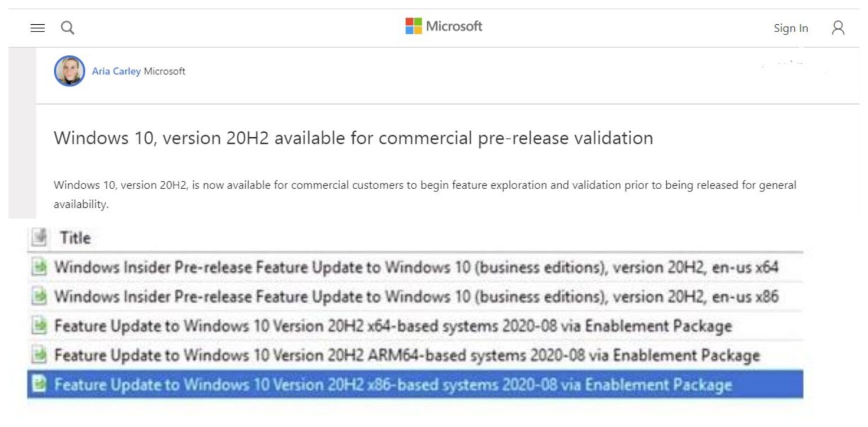Click the article headline about Windows 10 20H2
The image size is (868, 427).
pos(353,137)
